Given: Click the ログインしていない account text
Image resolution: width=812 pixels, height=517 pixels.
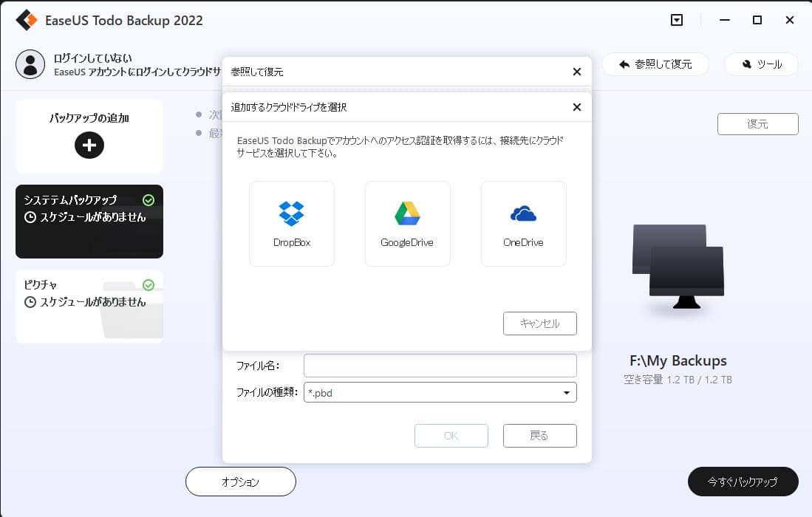Looking at the screenshot, I should [x=92, y=58].
